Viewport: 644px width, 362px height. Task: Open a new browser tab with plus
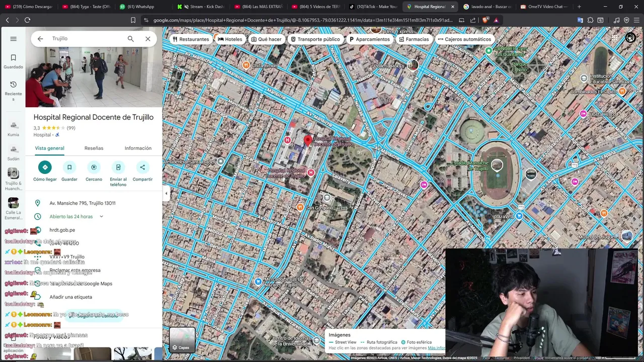579,7
